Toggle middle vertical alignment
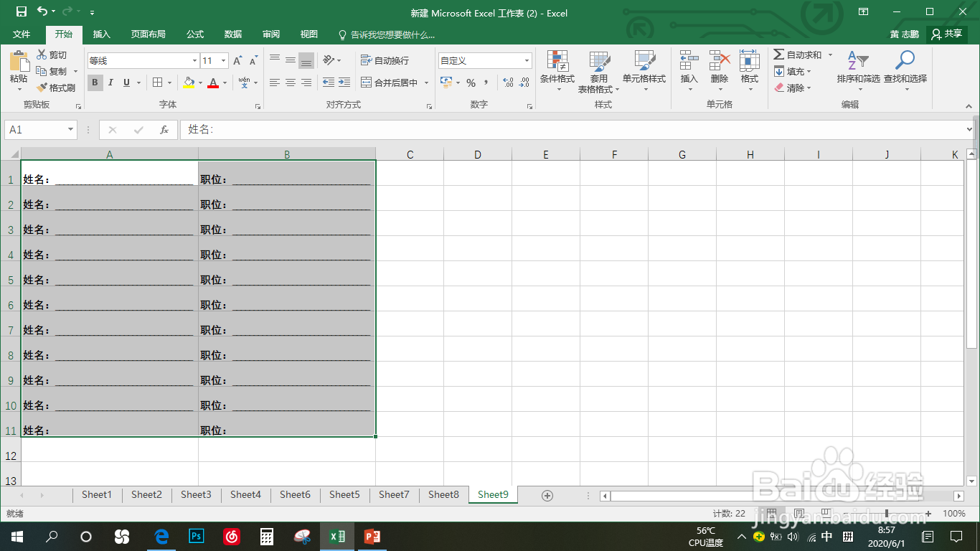The width and height of the screenshot is (980, 551). click(291, 60)
